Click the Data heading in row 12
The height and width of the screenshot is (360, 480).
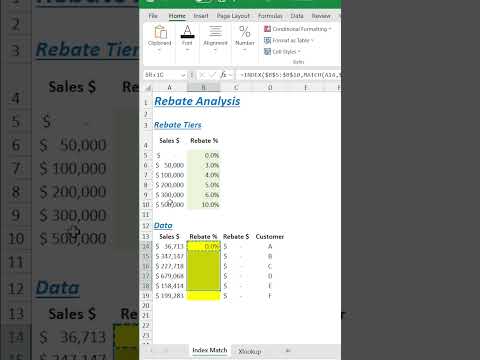(x=163, y=226)
